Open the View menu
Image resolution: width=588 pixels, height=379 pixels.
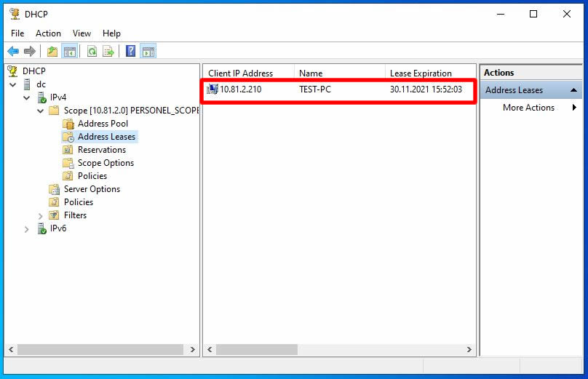pos(82,33)
